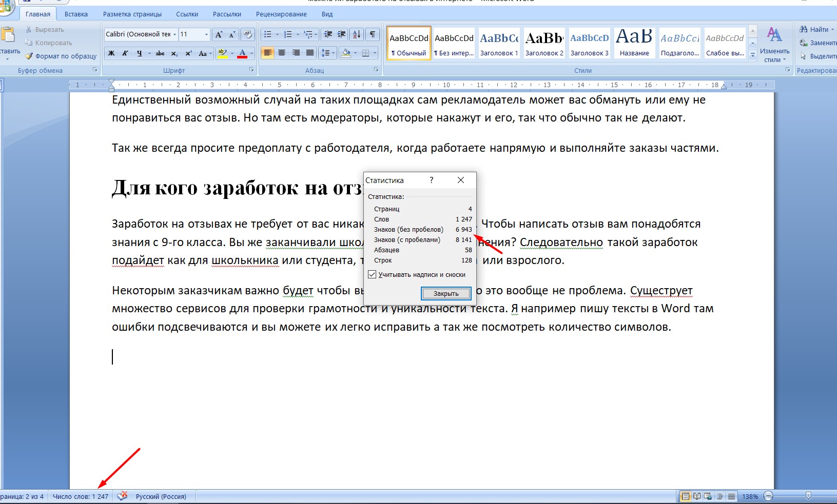Apply the red font color
837x504 pixels.
point(242,53)
